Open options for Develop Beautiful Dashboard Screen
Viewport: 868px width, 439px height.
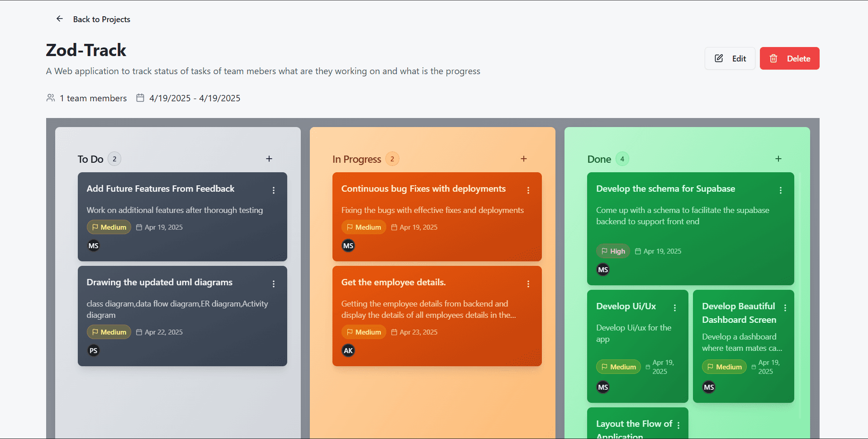(785, 308)
